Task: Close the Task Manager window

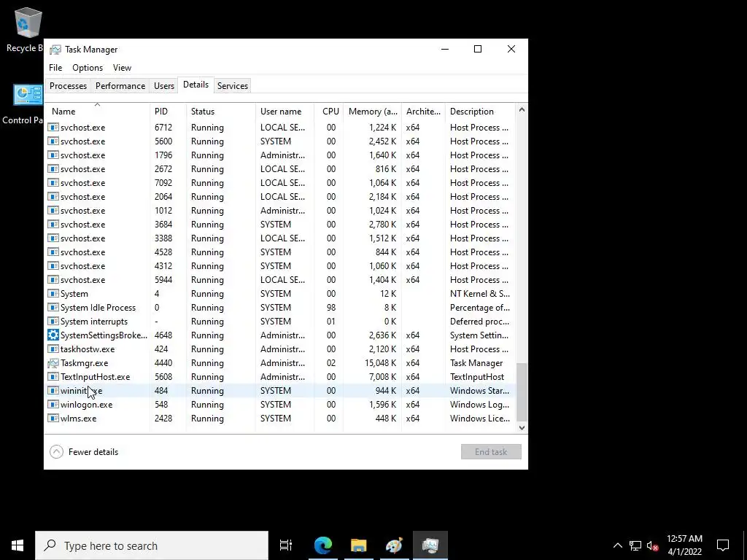Action: click(x=511, y=49)
